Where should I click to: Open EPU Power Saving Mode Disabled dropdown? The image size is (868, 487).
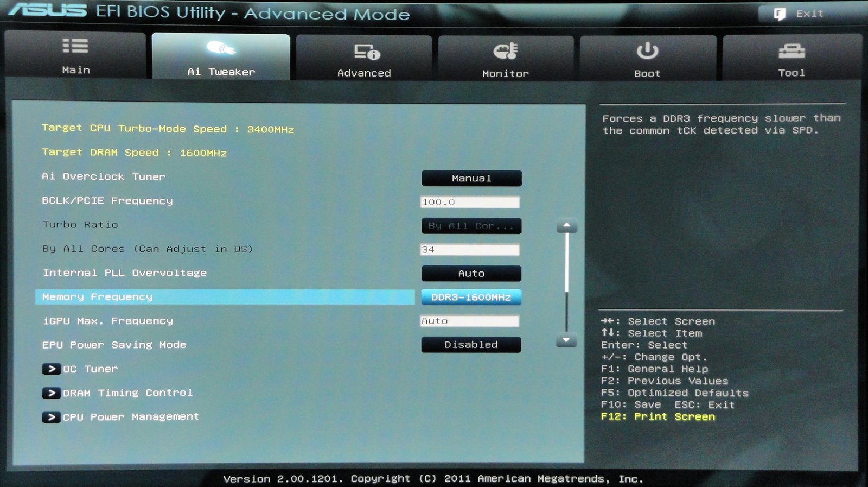point(471,345)
